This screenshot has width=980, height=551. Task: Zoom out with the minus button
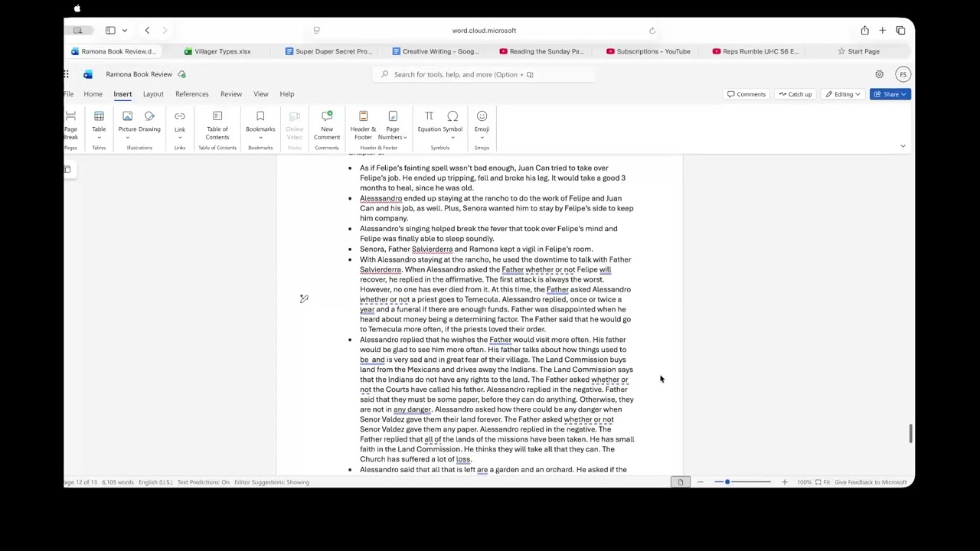click(x=700, y=482)
